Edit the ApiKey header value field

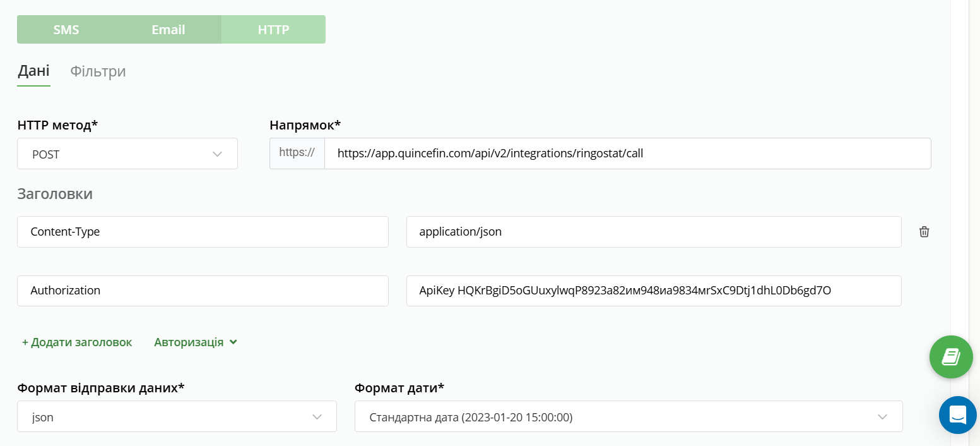coord(653,291)
